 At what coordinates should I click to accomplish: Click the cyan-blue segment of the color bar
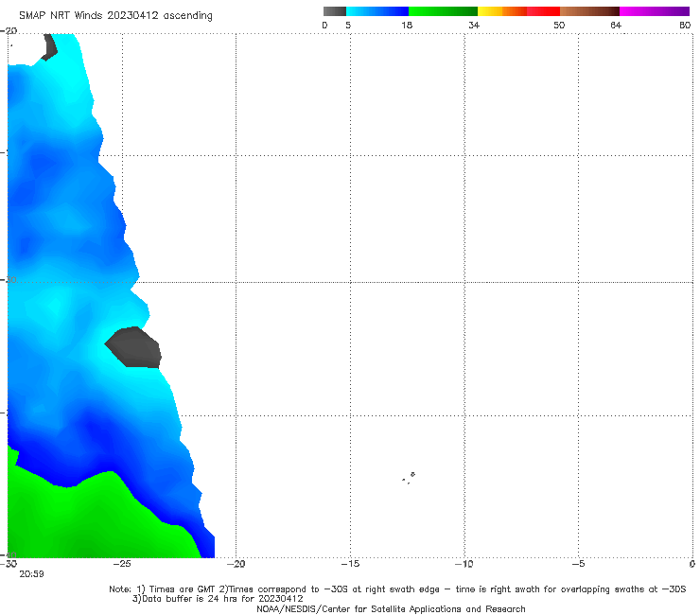[377, 11]
